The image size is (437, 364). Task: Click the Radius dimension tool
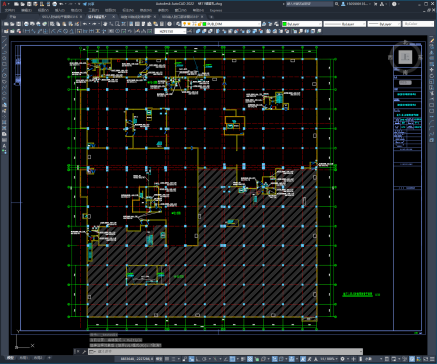53,31
